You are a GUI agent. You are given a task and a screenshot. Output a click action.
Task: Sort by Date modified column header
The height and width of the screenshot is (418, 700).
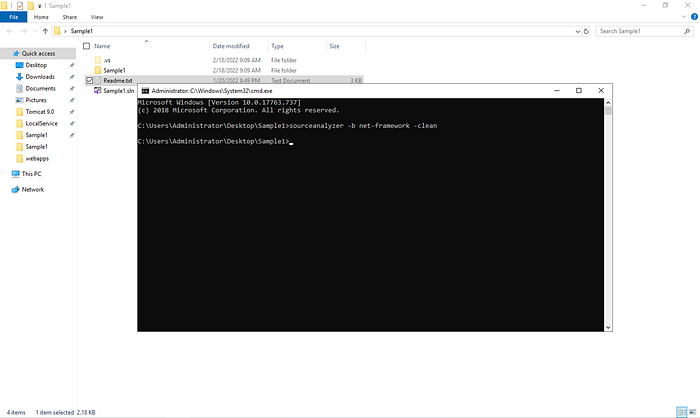(231, 46)
